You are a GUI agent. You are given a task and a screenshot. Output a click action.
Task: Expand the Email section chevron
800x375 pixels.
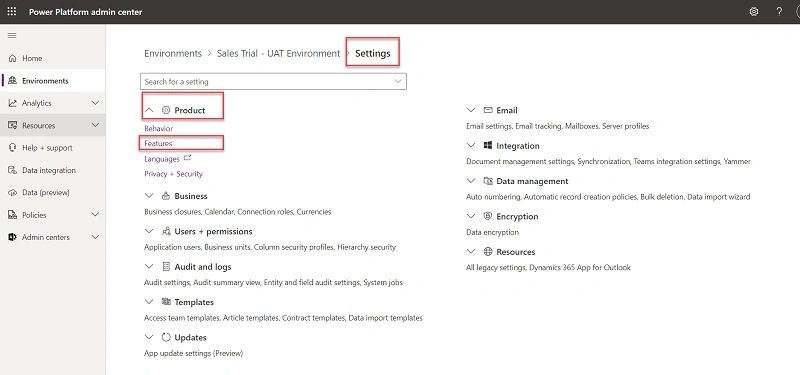(471, 110)
